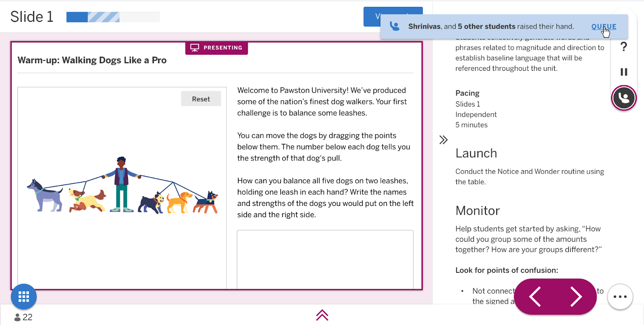644x325 pixels.
Task: Click the PRESENTING badge
Action: tap(217, 47)
